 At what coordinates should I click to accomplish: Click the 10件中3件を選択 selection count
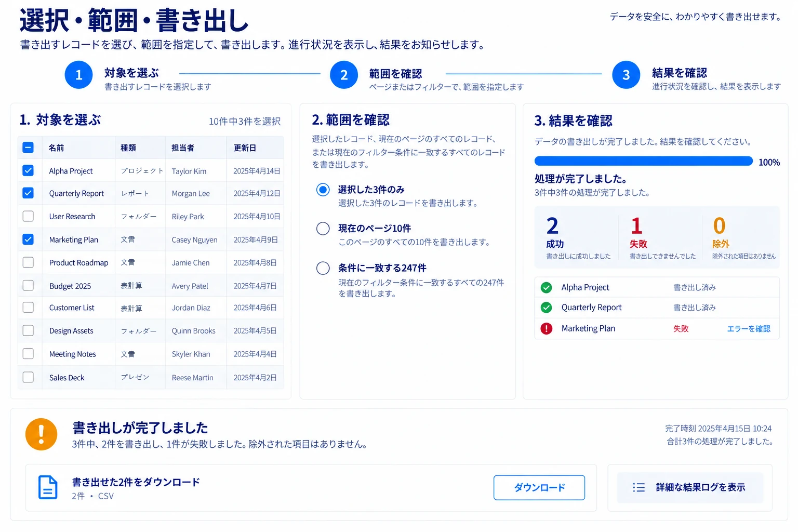point(245,122)
